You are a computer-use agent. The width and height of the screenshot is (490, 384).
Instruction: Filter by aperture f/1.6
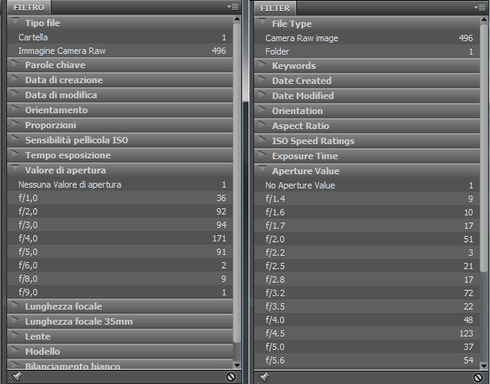pos(367,212)
